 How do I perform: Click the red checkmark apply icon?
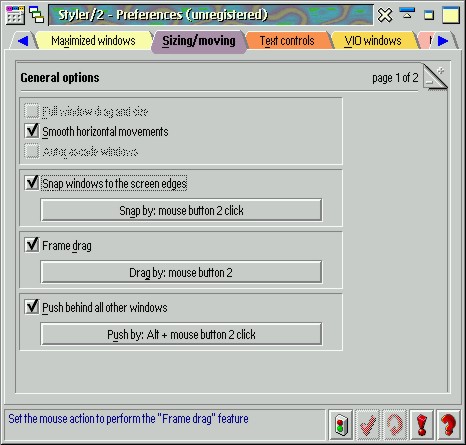tap(367, 425)
